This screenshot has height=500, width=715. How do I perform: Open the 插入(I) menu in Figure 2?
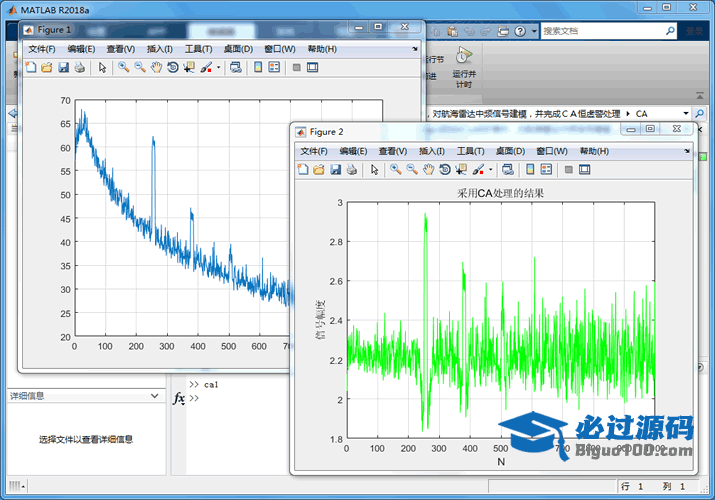tap(432, 151)
